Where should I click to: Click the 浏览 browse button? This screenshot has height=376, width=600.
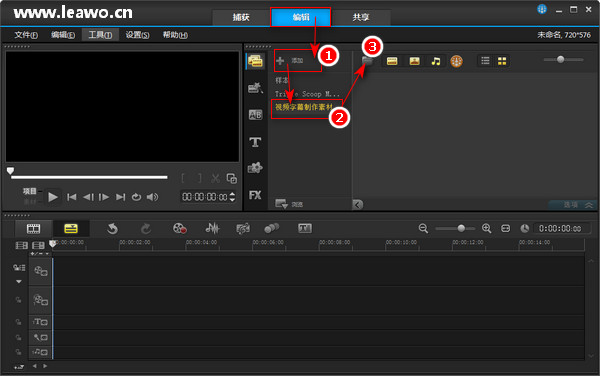click(289, 204)
